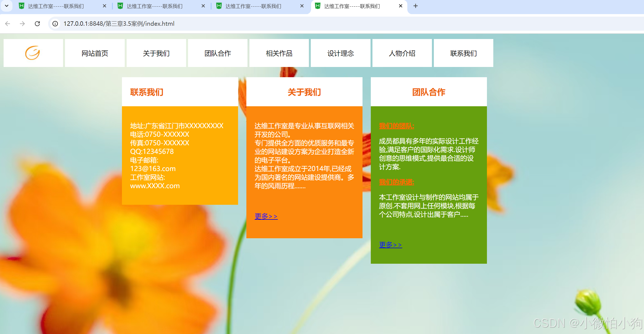
Task: Open 网站首页 navigation item
Action: (95, 53)
